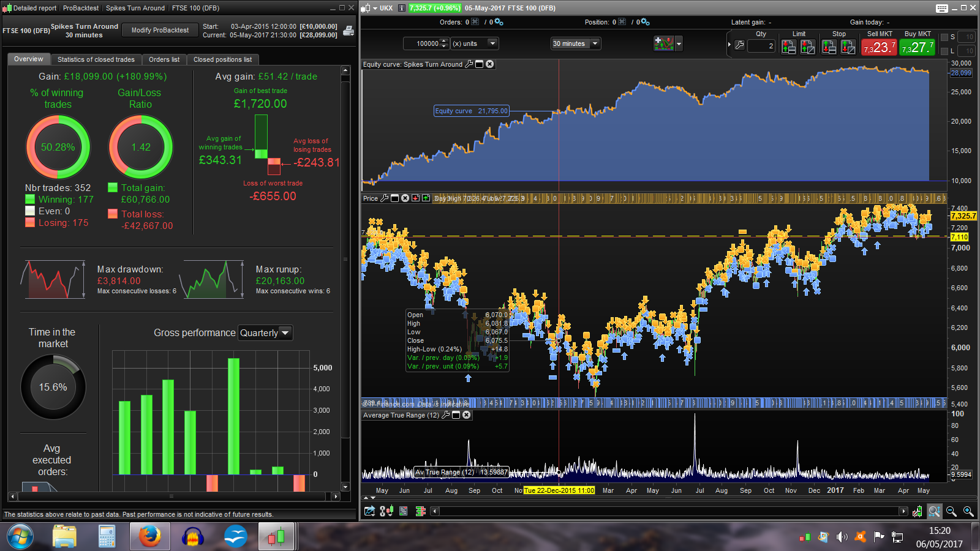This screenshot has height=551, width=980.
Task: Open Equity curve settings wrench
Action: click(469, 64)
